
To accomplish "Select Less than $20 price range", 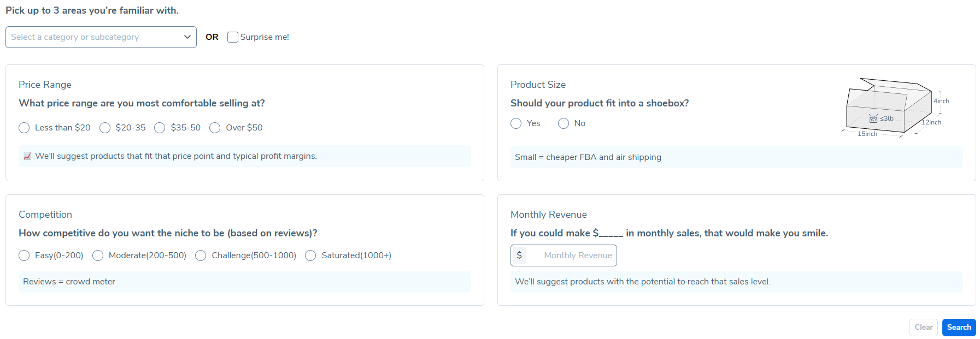I will tap(24, 128).
